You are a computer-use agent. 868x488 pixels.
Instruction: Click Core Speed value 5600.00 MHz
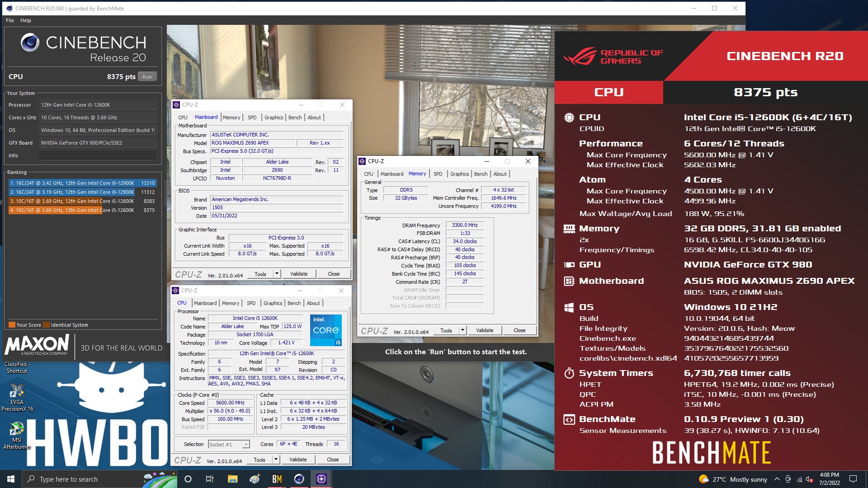[x=230, y=403]
